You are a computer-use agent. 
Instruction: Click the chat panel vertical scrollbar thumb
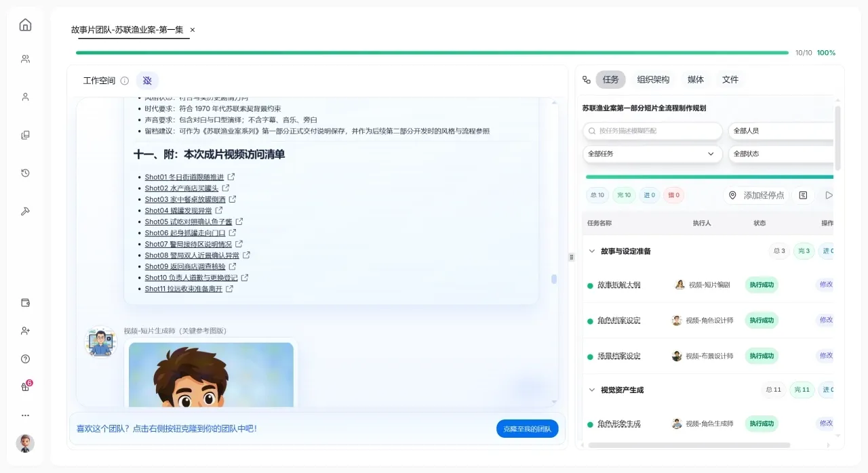(554, 279)
